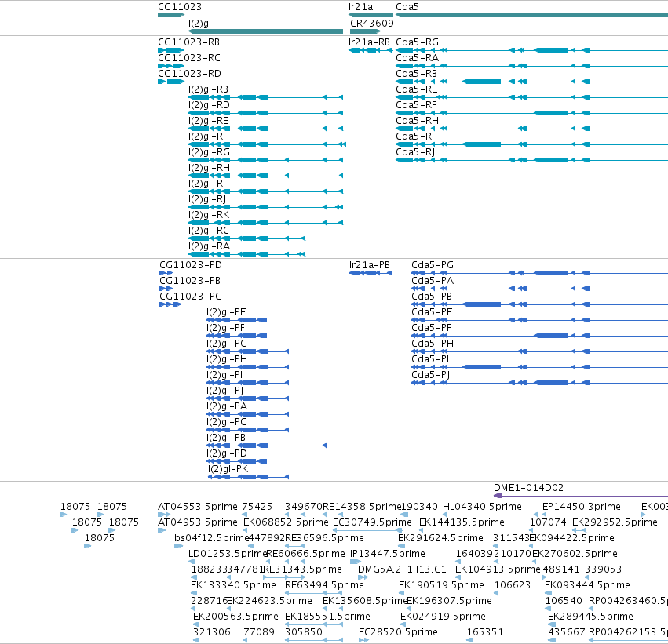The height and width of the screenshot is (644, 668).
Task: Select the l(2)gl-PE protein label
Action: (x=226, y=312)
